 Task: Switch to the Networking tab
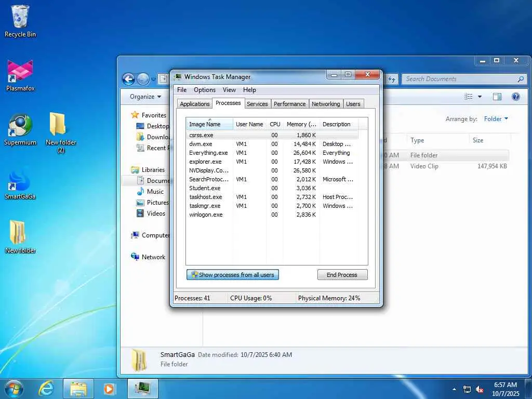click(326, 104)
